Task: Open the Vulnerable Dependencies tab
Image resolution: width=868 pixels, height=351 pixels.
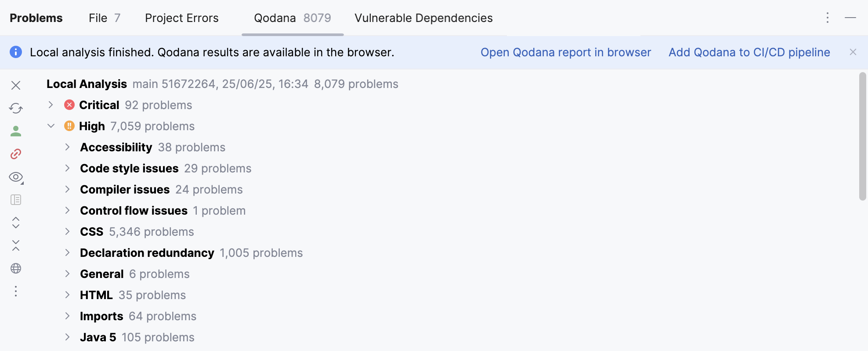Action: [x=423, y=18]
